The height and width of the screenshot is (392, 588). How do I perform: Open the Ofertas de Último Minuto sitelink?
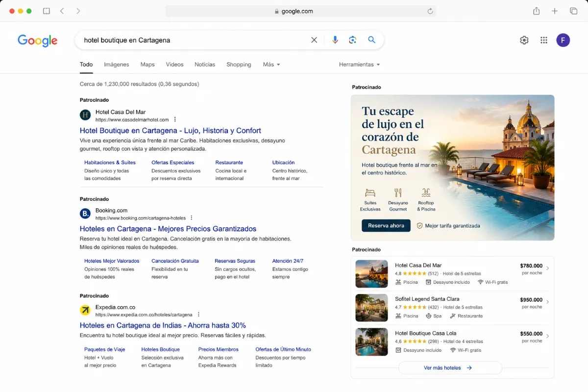[x=283, y=349]
